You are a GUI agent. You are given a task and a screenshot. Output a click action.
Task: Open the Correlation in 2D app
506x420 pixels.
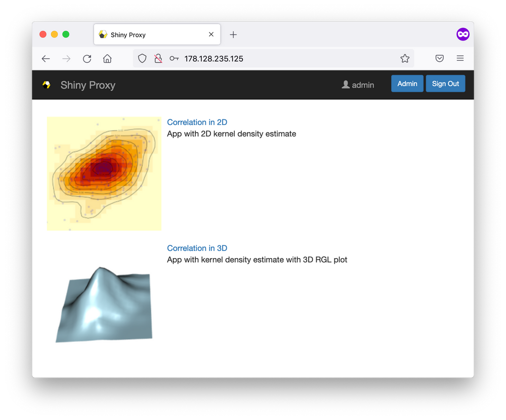point(197,122)
